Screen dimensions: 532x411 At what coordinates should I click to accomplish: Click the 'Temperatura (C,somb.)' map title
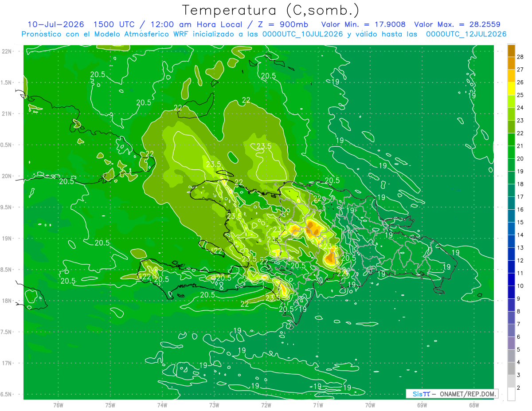click(271, 10)
